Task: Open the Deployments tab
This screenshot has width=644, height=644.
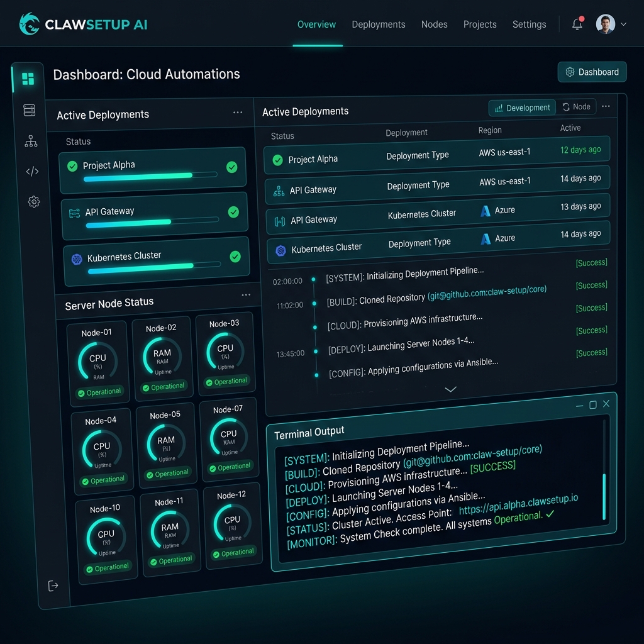Action: click(x=378, y=25)
